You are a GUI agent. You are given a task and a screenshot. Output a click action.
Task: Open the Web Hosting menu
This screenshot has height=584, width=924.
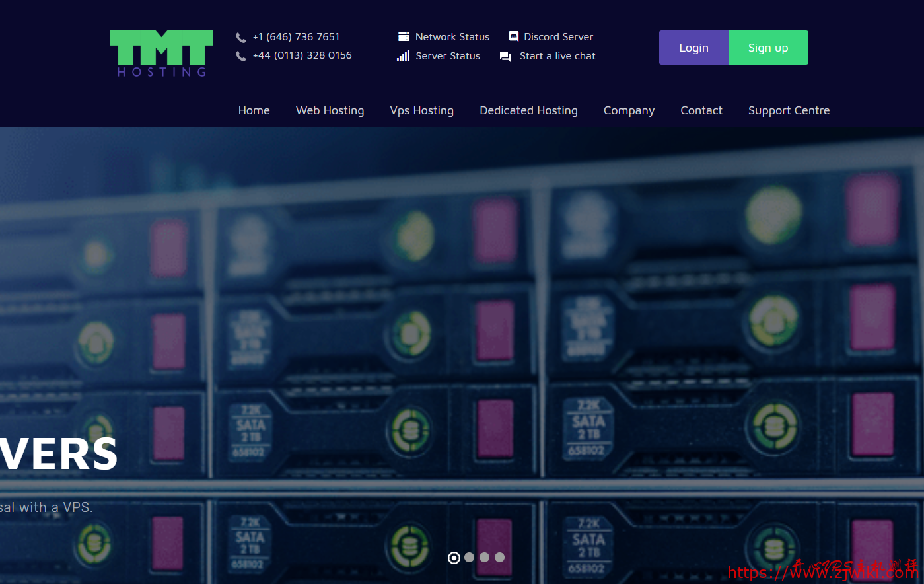pyautogui.click(x=330, y=110)
